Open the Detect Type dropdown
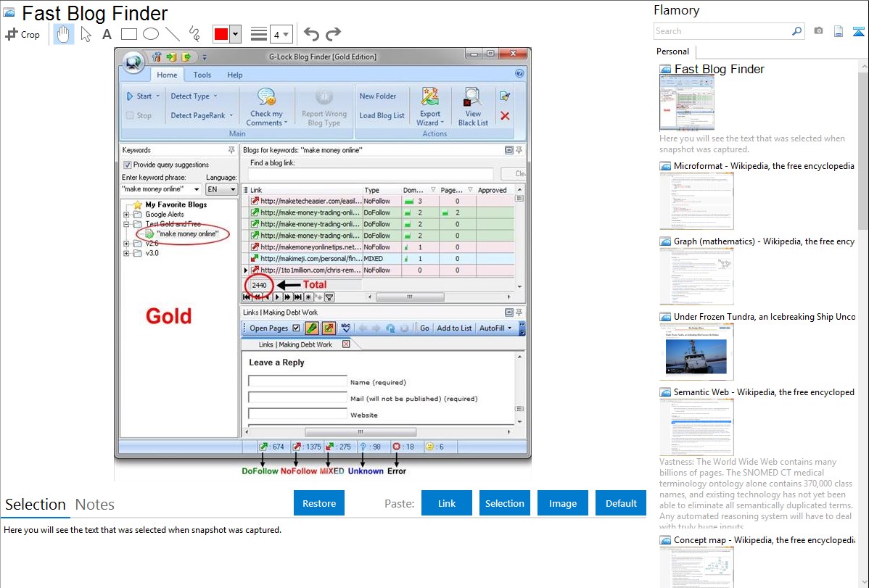The width and height of the screenshot is (869, 588). click(x=194, y=96)
